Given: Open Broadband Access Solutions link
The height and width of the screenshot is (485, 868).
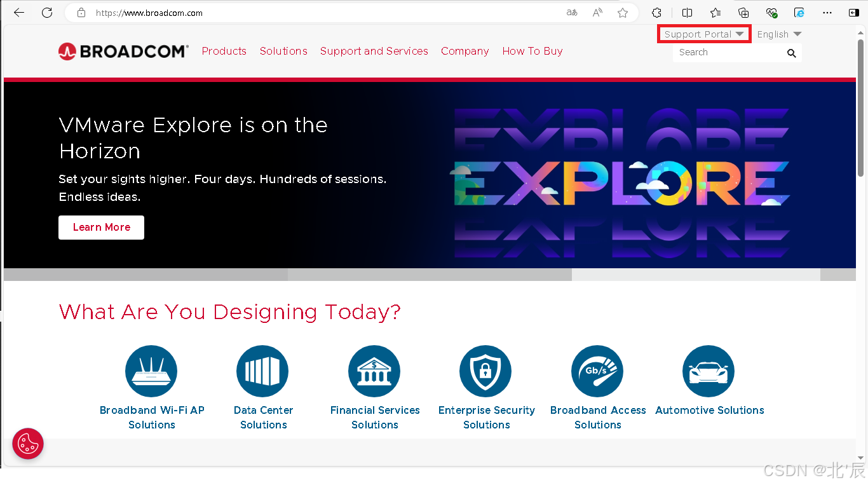Looking at the screenshot, I should [x=598, y=418].
